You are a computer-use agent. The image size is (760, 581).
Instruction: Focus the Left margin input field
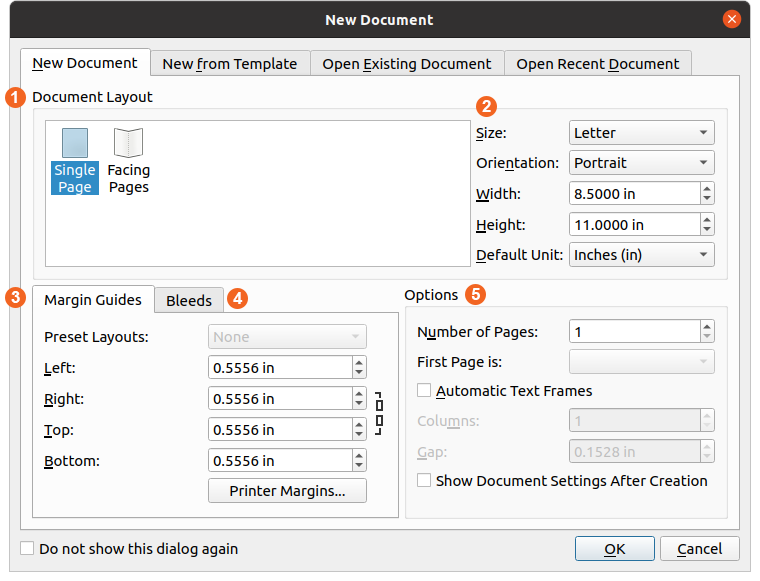click(x=281, y=368)
